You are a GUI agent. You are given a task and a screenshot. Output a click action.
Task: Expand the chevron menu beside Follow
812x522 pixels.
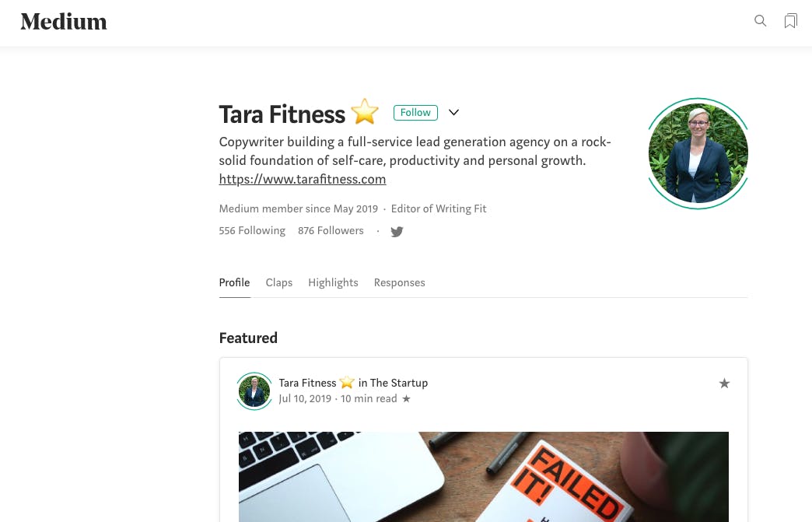coord(453,112)
